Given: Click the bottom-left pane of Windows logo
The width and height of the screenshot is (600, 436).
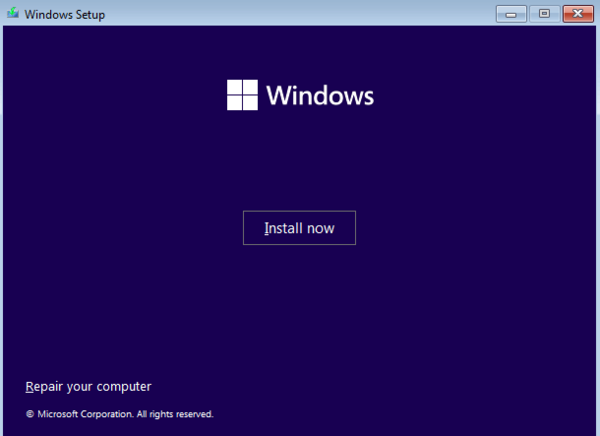Looking at the screenshot, I should tap(235, 103).
